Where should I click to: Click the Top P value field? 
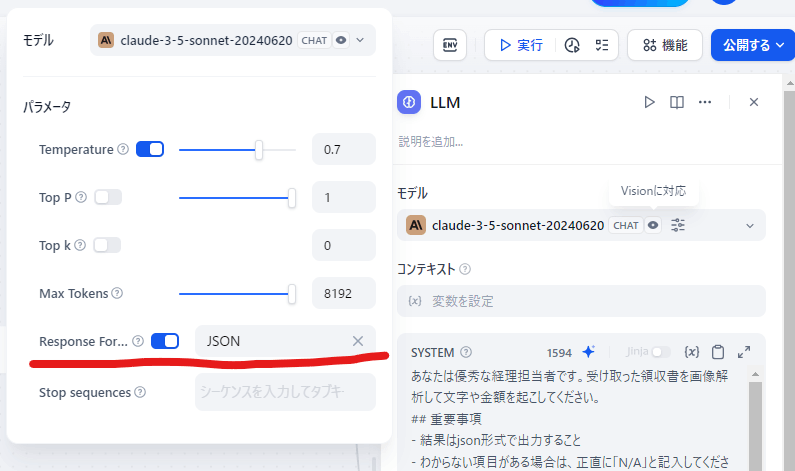tap(344, 197)
